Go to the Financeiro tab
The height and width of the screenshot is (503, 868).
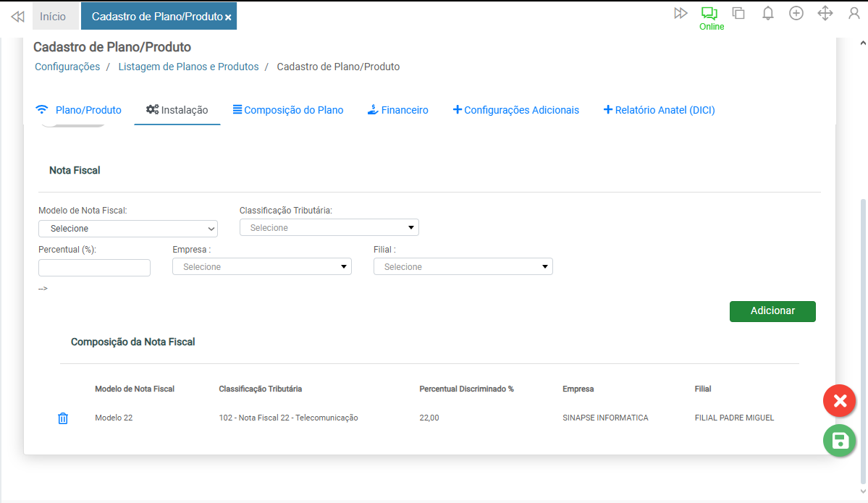[397, 110]
